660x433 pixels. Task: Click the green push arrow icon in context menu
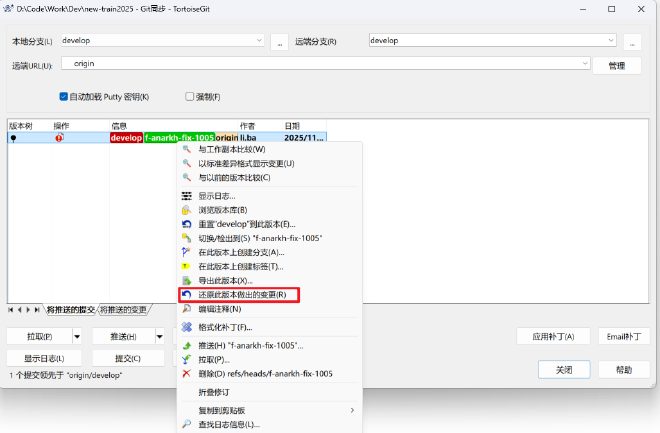[x=186, y=345]
